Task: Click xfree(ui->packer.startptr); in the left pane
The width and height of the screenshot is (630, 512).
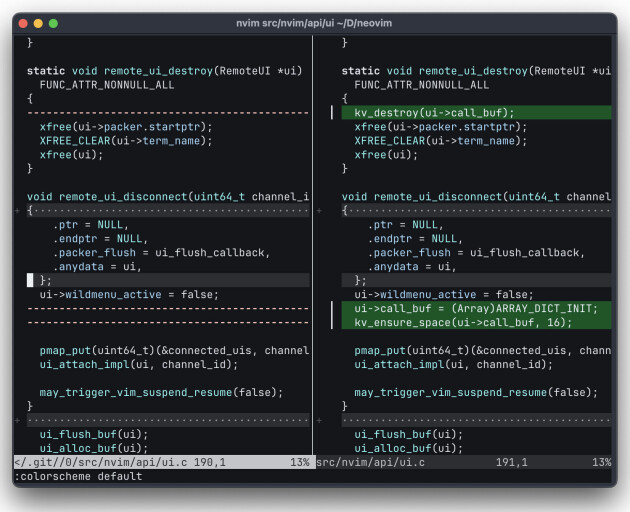Action: point(126,127)
